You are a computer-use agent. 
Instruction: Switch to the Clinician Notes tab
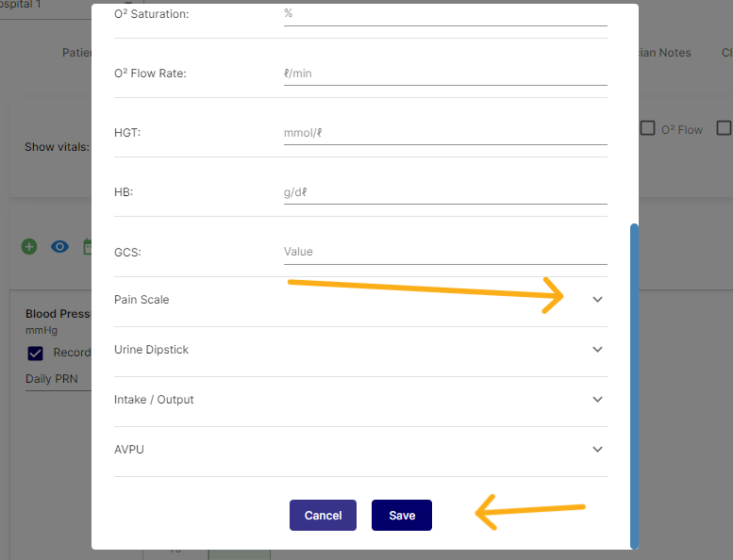665,53
